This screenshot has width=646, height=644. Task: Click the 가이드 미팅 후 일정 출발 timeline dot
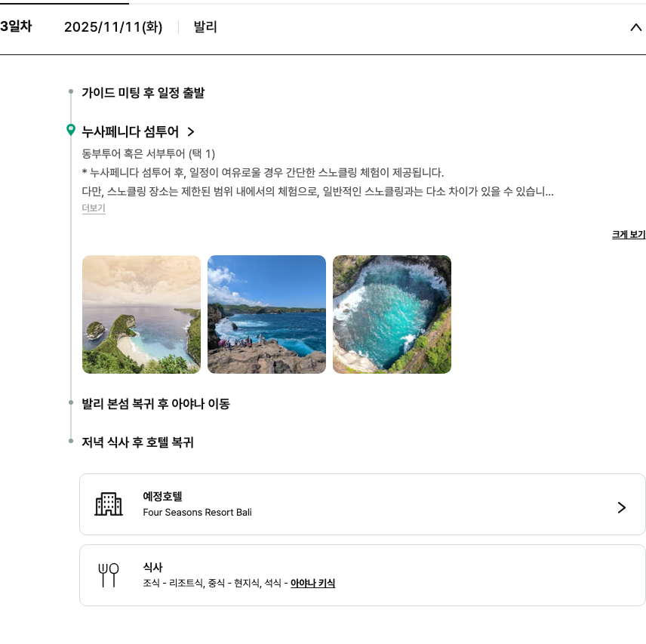(x=71, y=92)
